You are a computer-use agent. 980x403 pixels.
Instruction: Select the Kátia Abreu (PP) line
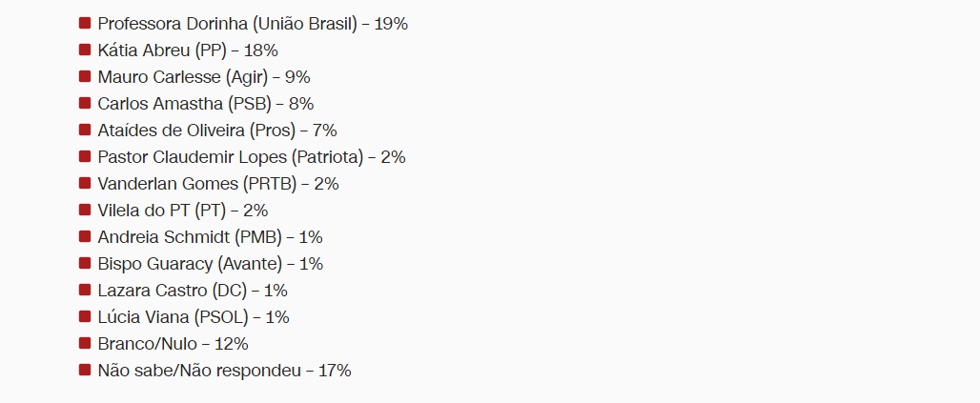point(188,50)
